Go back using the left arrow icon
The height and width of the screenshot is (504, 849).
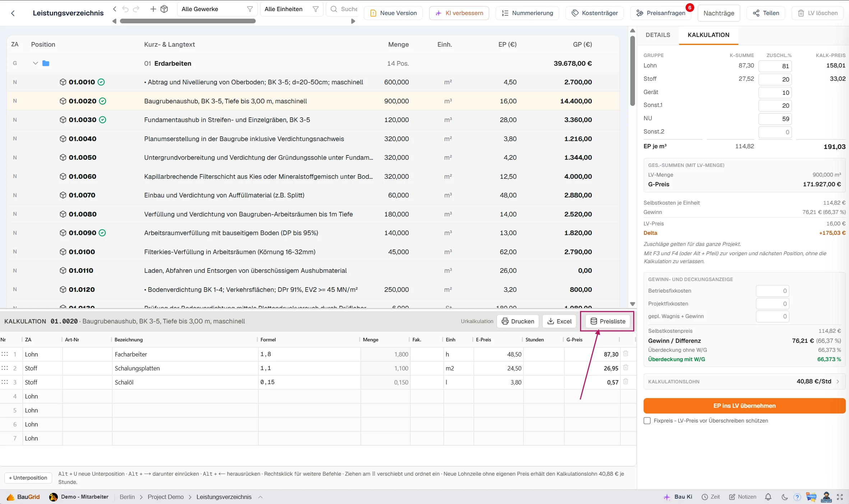13,13
